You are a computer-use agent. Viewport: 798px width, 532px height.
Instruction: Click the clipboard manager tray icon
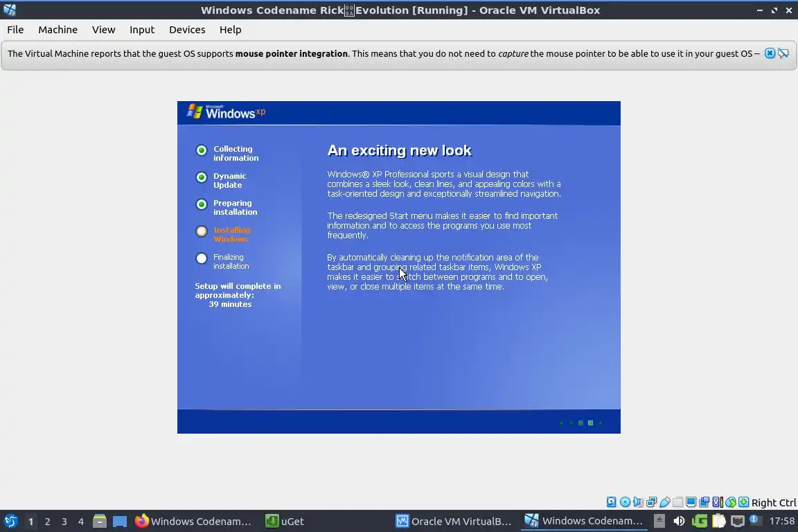tap(718, 521)
